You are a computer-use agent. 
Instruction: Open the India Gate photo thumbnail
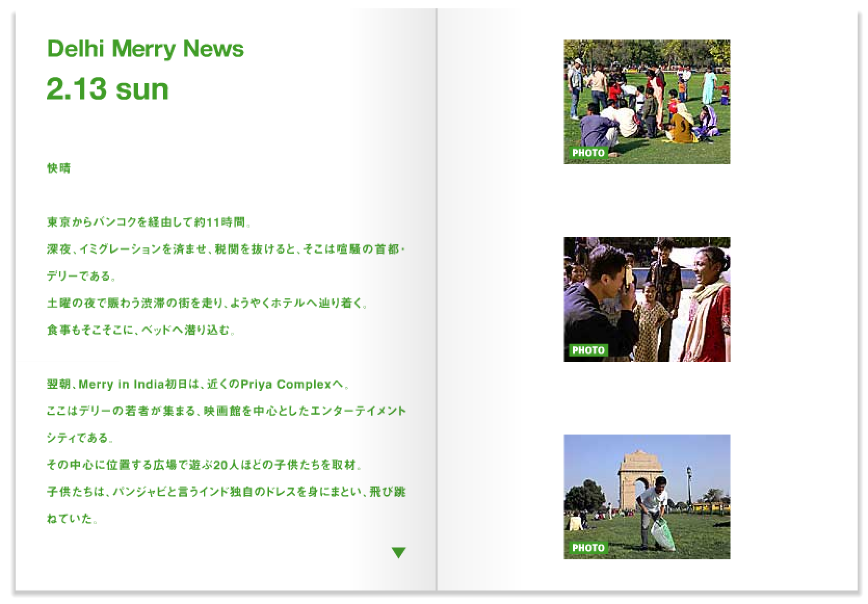coord(647,497)
